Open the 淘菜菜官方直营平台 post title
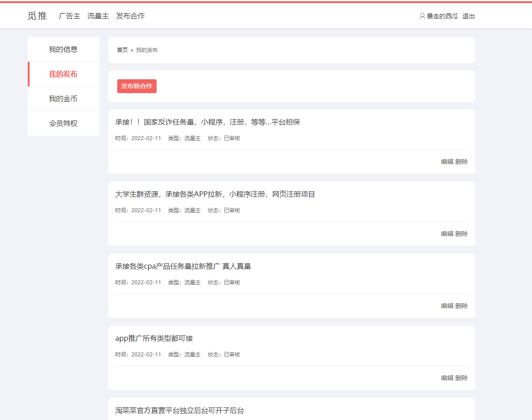532x420 pixels. [179, 410]
